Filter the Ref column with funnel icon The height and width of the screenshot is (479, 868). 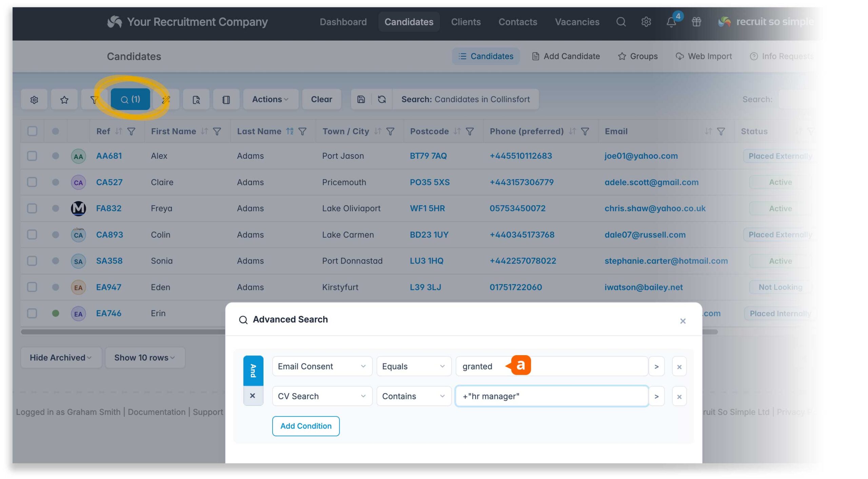[131, 131]
